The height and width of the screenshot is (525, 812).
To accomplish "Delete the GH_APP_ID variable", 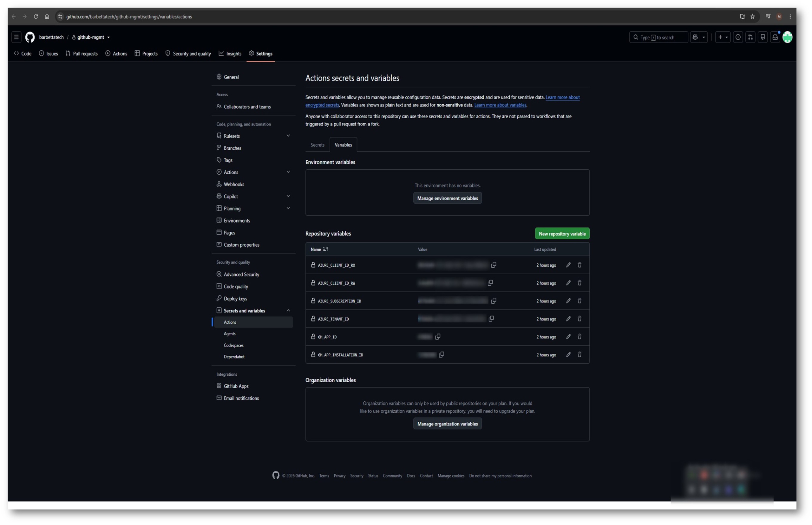I will click(579, 337).
